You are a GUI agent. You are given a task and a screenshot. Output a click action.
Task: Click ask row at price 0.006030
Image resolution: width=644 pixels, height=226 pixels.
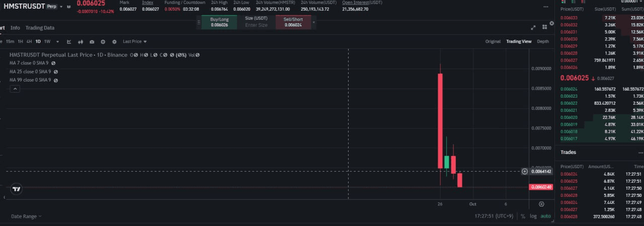click(x=601, y=39)
